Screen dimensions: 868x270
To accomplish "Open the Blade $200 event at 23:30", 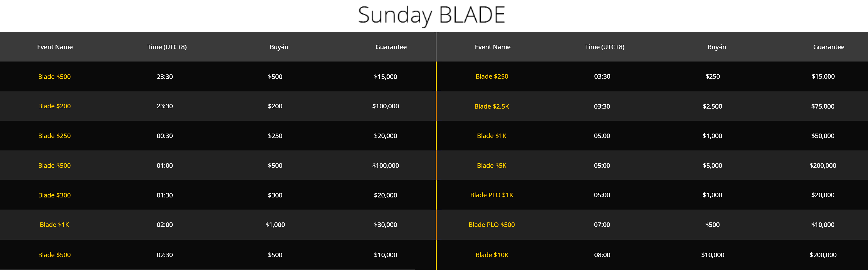I will [54, 106].
